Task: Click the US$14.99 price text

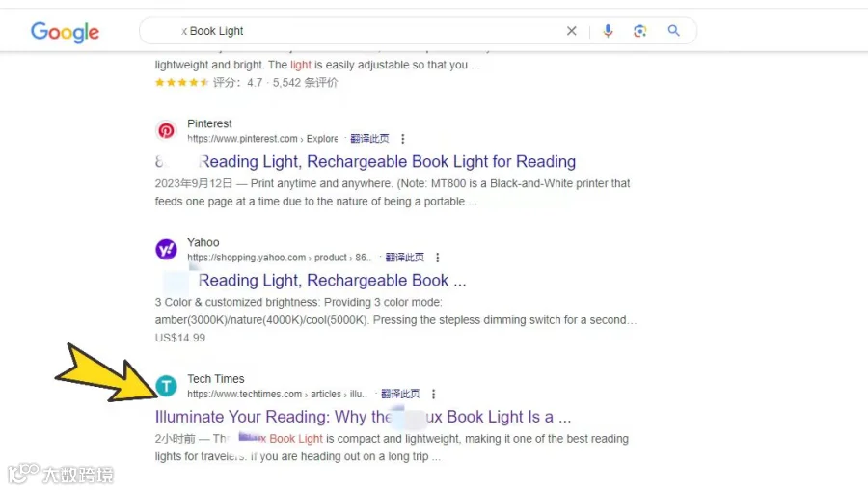Action: (x=180, y=338)
